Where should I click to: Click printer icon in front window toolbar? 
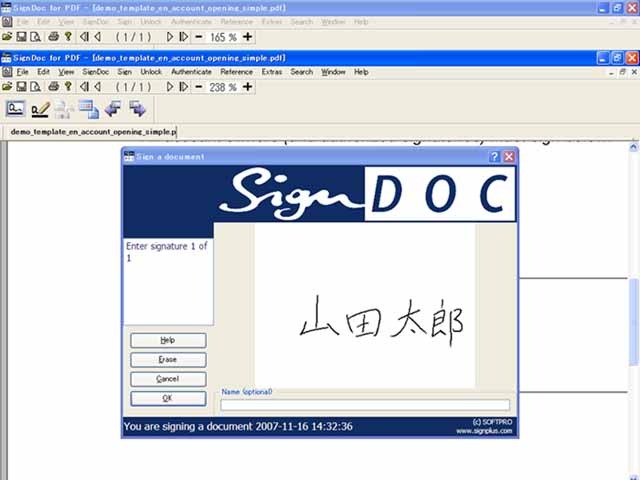(x=53, y=87)
